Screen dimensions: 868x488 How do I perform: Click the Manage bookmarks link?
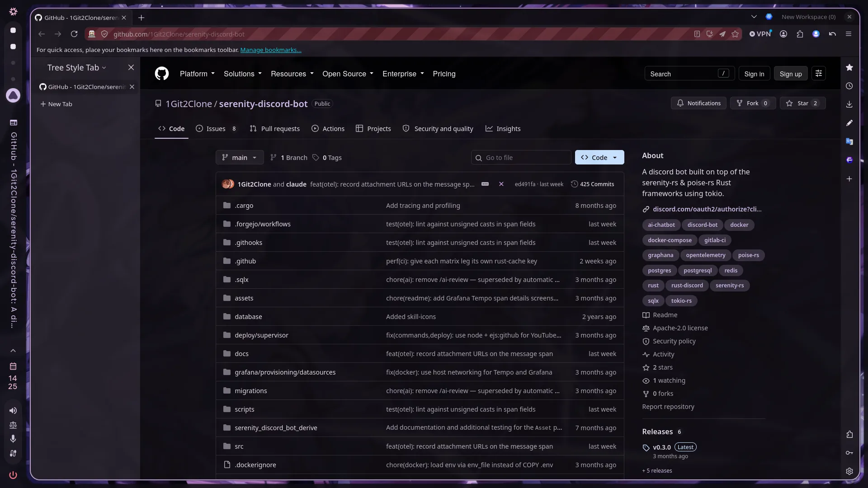point(271,50)
